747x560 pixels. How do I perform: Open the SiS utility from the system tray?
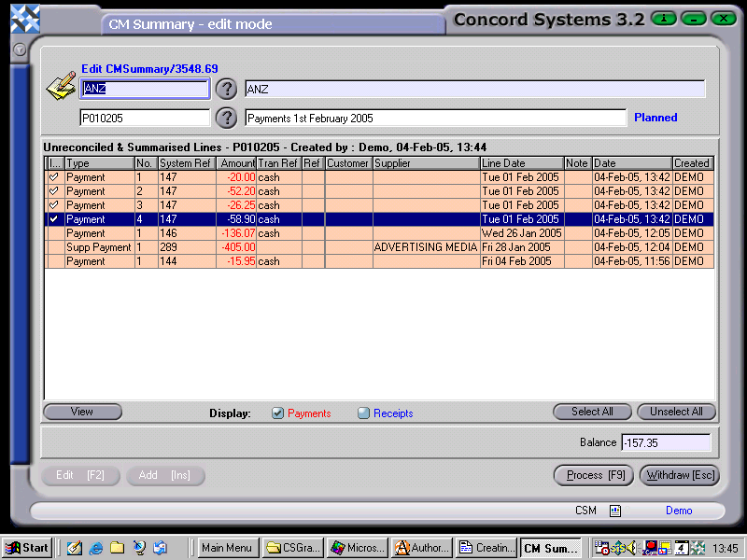[x=618, y=548]
